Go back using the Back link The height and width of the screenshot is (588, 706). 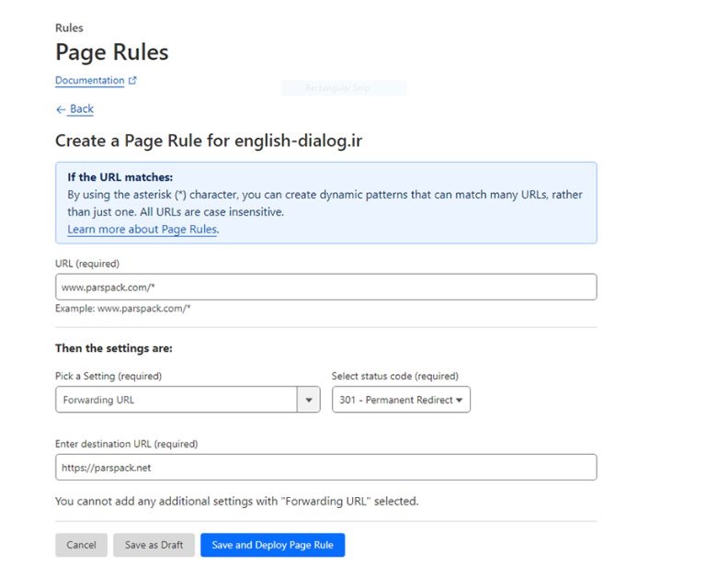tap(82, 109)
